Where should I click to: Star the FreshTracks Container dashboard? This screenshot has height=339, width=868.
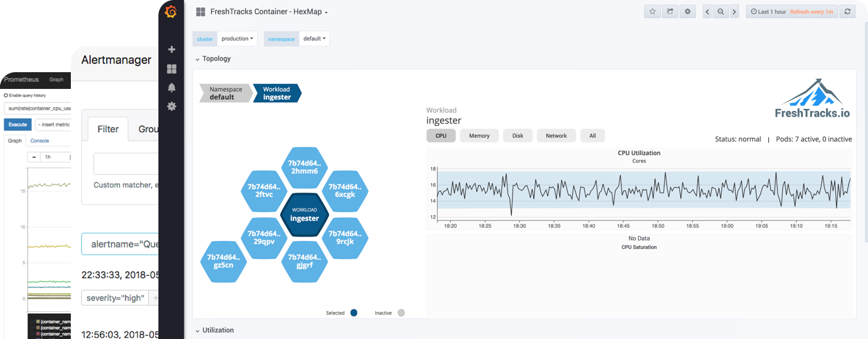coord(652,12)
